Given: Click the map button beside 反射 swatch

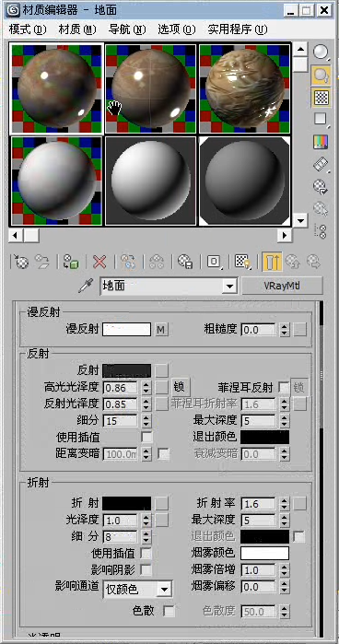Looking at the screenshot, I should [x=162, y=370].
